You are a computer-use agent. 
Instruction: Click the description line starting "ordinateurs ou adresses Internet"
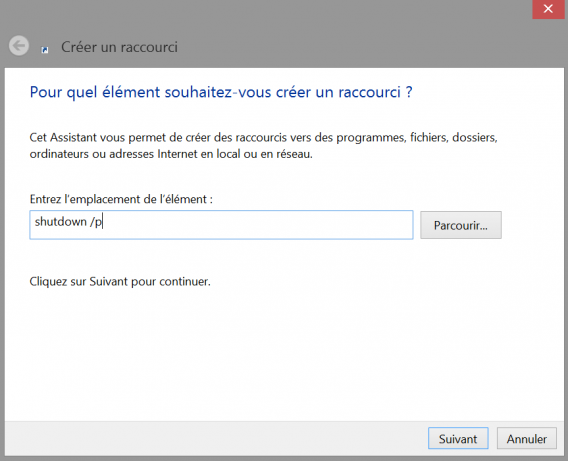[171, 154]
